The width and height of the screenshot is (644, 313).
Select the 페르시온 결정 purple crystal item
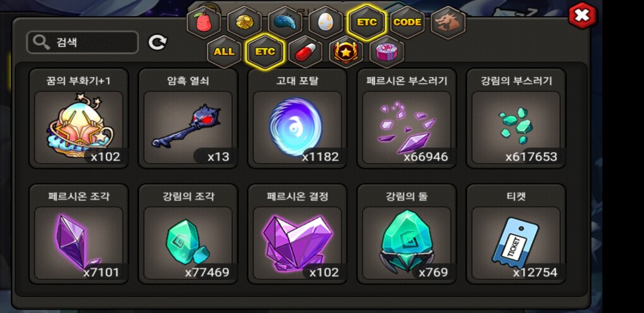coord(297,234)
